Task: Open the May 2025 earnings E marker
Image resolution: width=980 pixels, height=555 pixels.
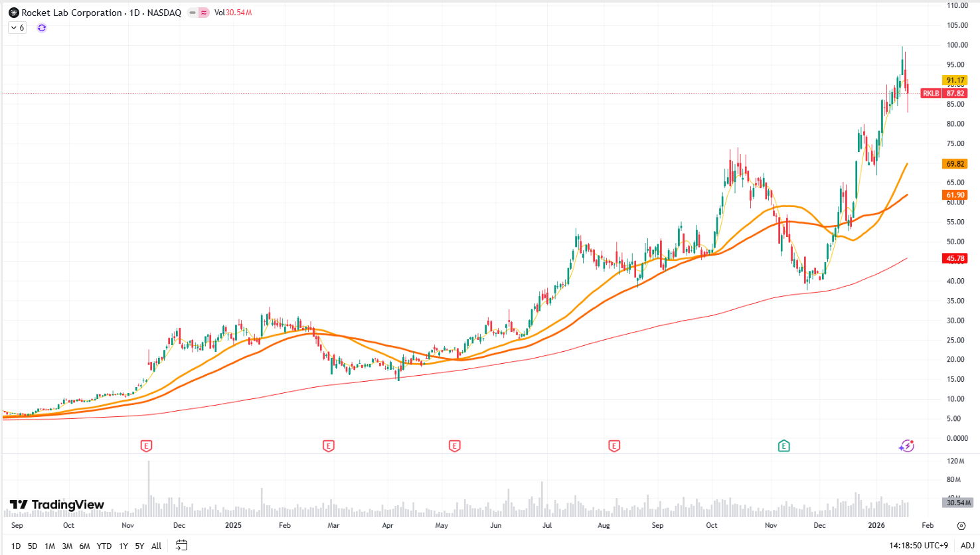Action: pyautogui.click(x=455, y=446)
